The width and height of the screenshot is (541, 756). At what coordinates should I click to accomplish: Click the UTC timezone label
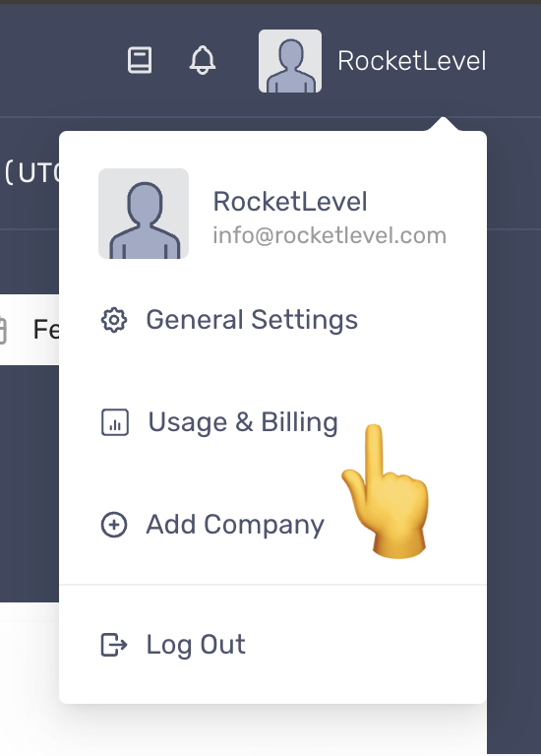coord(32,172)
